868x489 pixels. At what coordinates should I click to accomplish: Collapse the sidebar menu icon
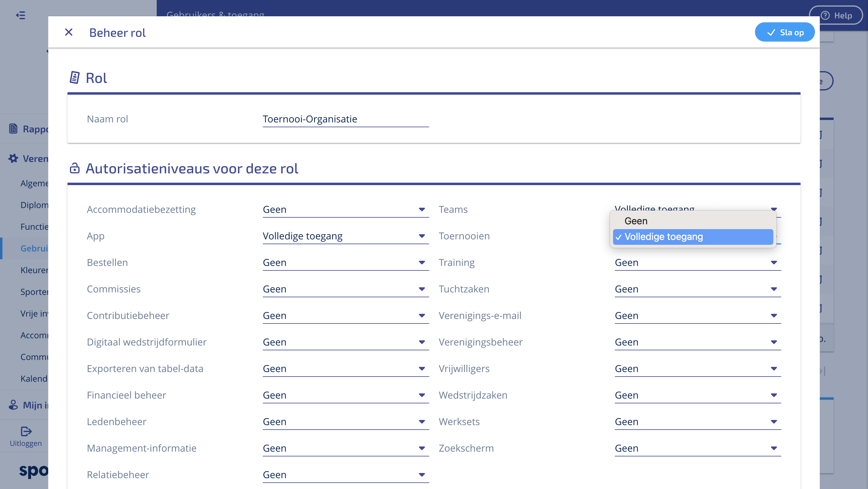(20, 15)
